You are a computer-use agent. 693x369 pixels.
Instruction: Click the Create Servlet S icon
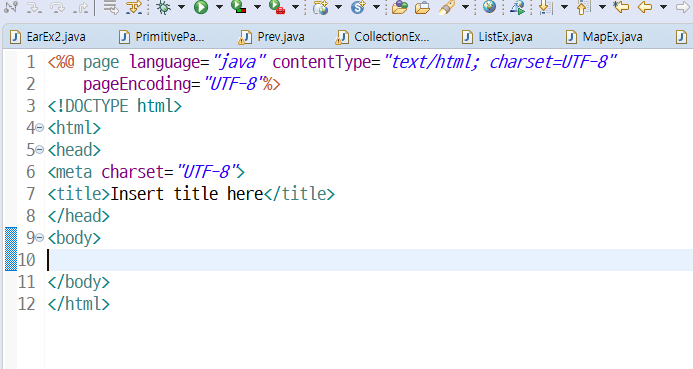tap(358, 7)
